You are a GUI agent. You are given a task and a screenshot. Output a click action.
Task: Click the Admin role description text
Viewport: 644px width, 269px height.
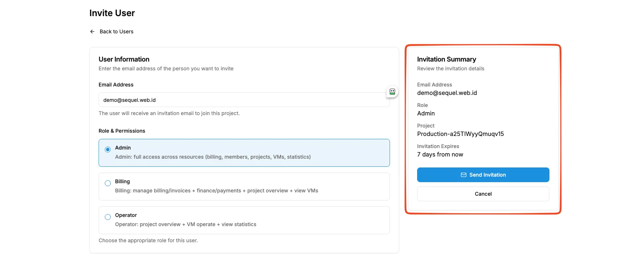213,157
